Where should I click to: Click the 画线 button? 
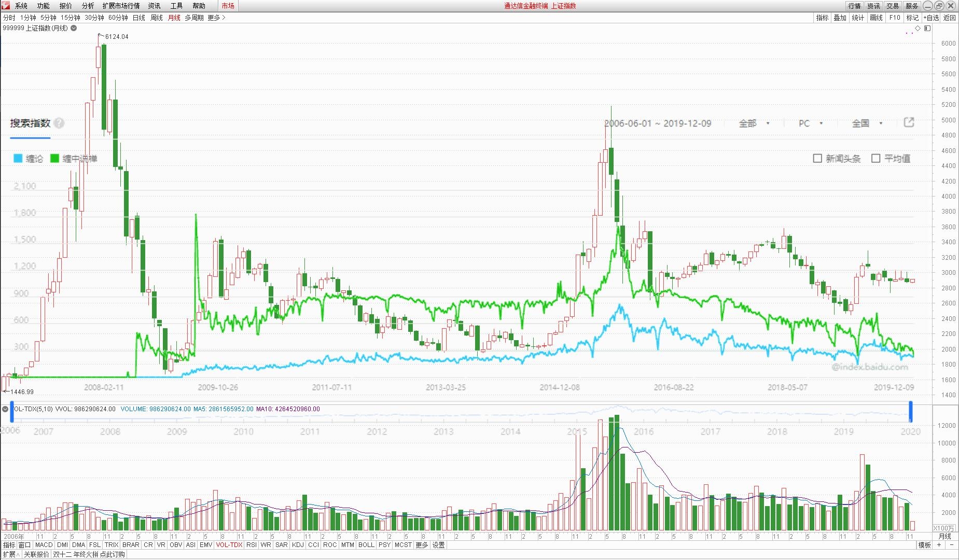[876, 18]
